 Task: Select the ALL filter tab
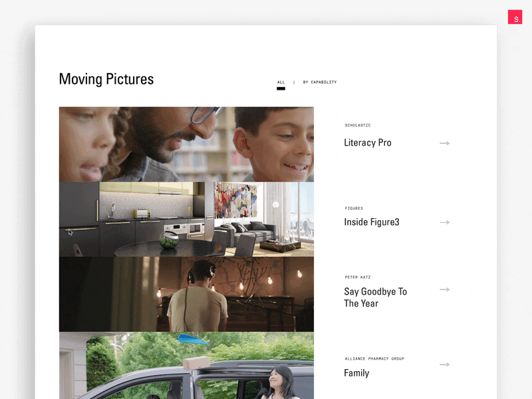point(281,82)
